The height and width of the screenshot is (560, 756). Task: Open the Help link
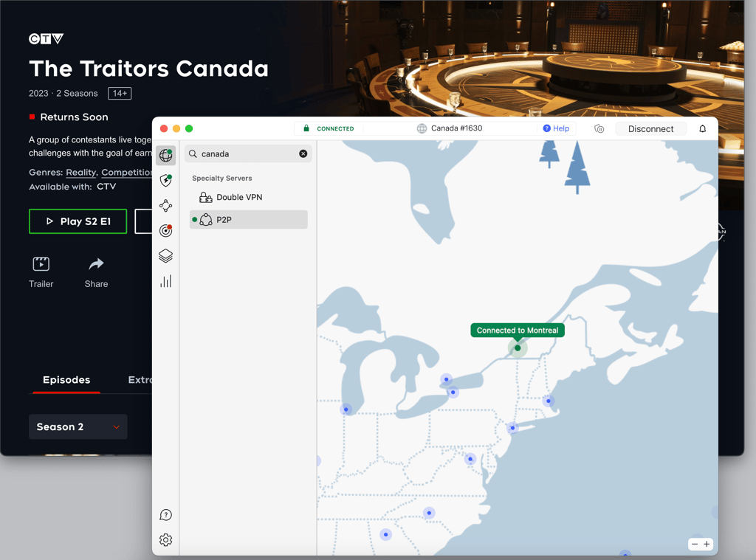tap(557, 128)
